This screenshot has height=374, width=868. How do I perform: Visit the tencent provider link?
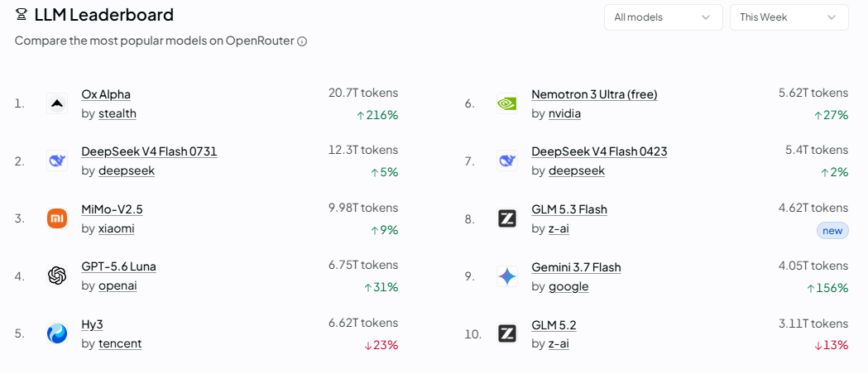coord(120,343)
